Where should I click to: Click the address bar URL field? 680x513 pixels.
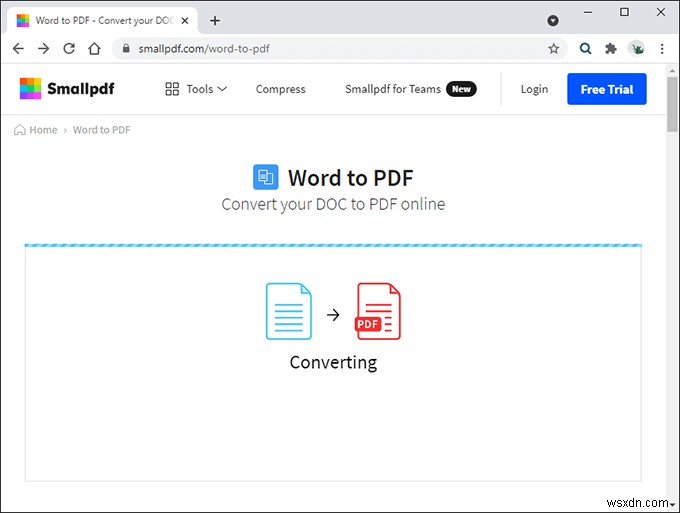[x=340, y=49]
